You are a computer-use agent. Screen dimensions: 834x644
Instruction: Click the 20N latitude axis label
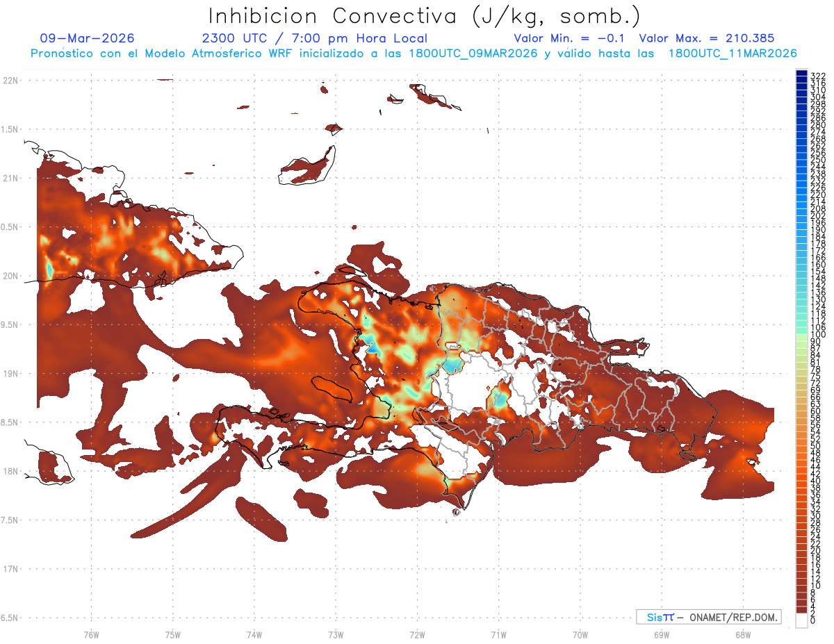point(10,276)
